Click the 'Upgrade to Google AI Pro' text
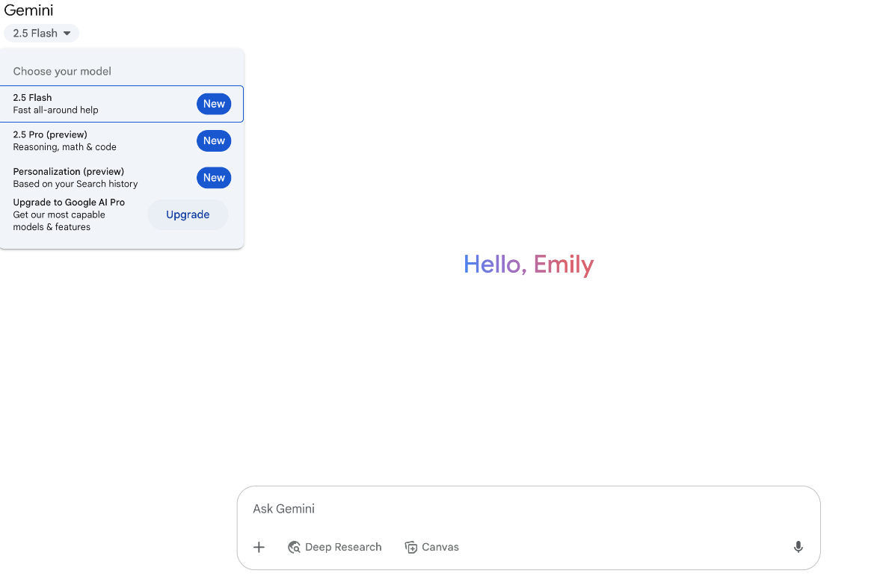The width and height of the screenshot is (883, 588). pos(69,202)
